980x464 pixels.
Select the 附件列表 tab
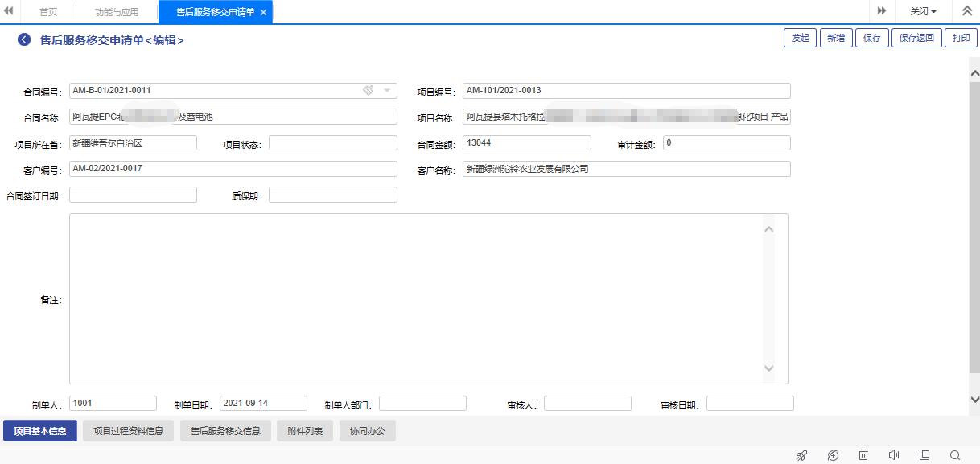(x=305, y=431)
